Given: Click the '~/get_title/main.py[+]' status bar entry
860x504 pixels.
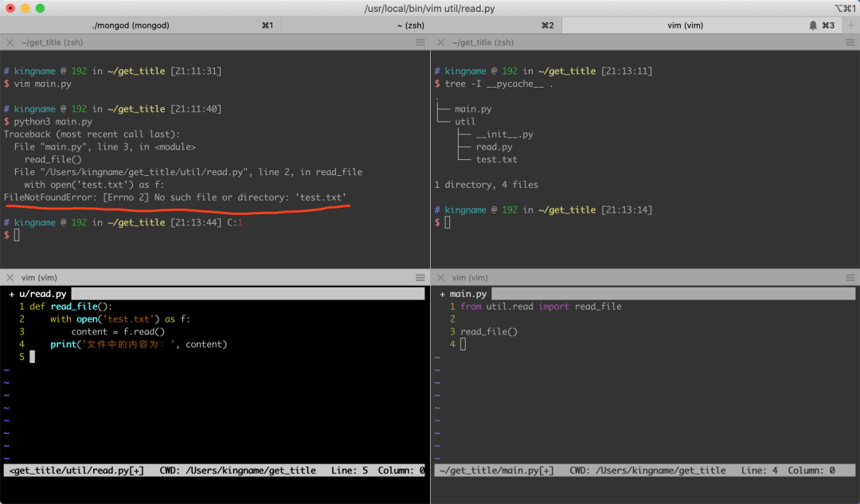Looking at the screenshot, I should pos(496,471).
